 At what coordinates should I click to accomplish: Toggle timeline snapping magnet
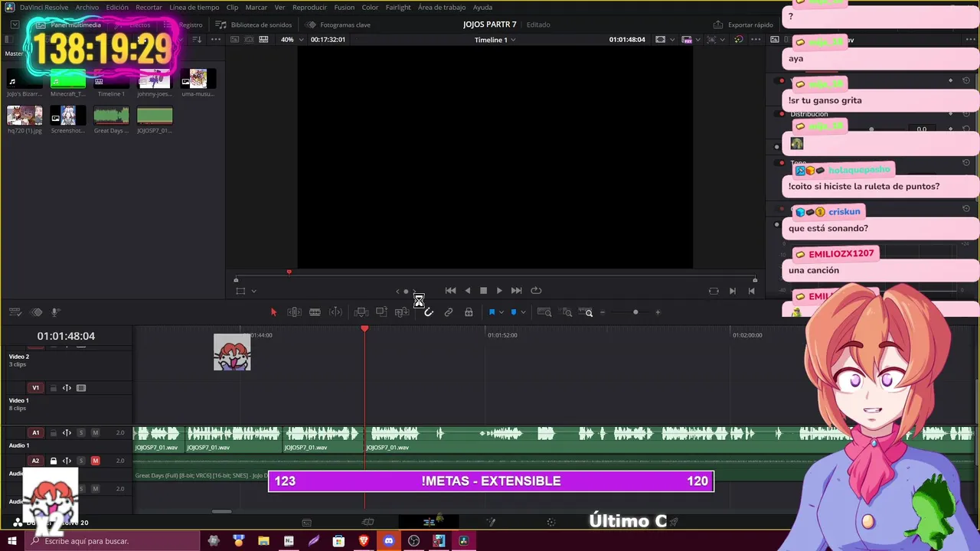429,312
